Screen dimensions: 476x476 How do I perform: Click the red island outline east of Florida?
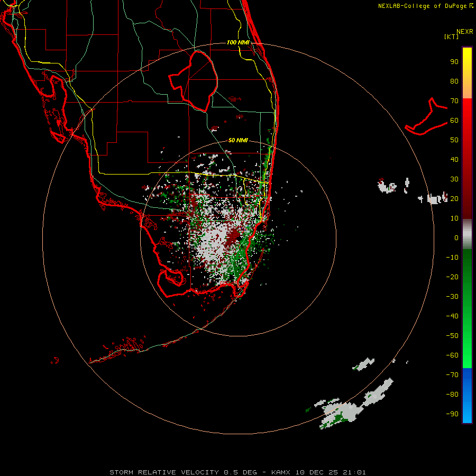pyautogui.click(x=426, y=117)
